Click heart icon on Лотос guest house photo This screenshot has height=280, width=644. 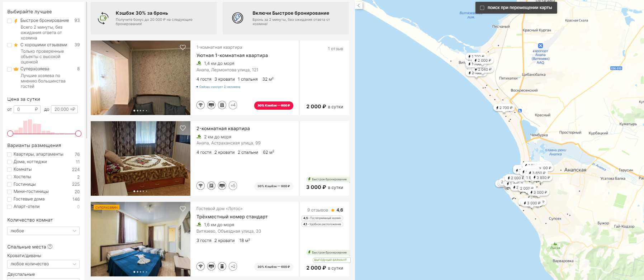tap(183, 209)
